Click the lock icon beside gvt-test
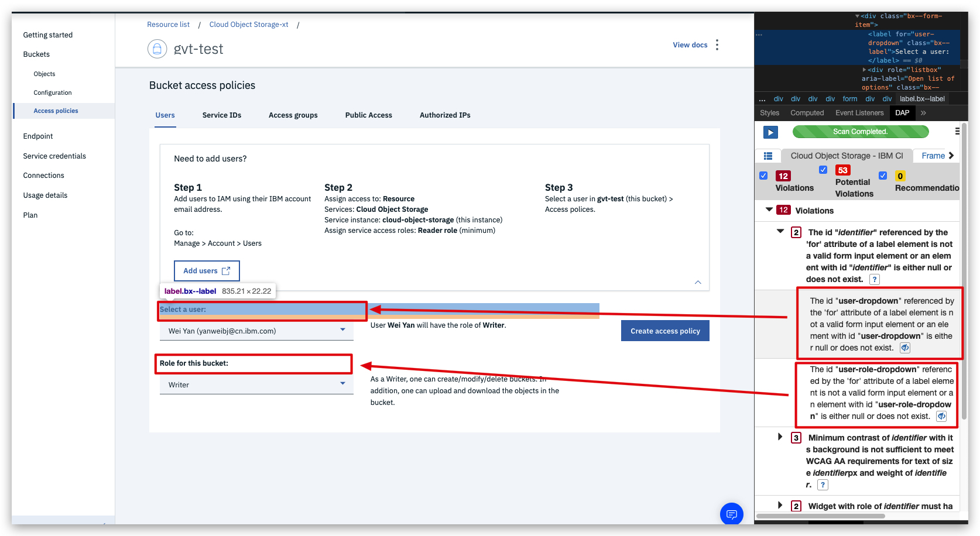Screen dimensions: 980x536 pyautogui.click(x=157, y=49)
